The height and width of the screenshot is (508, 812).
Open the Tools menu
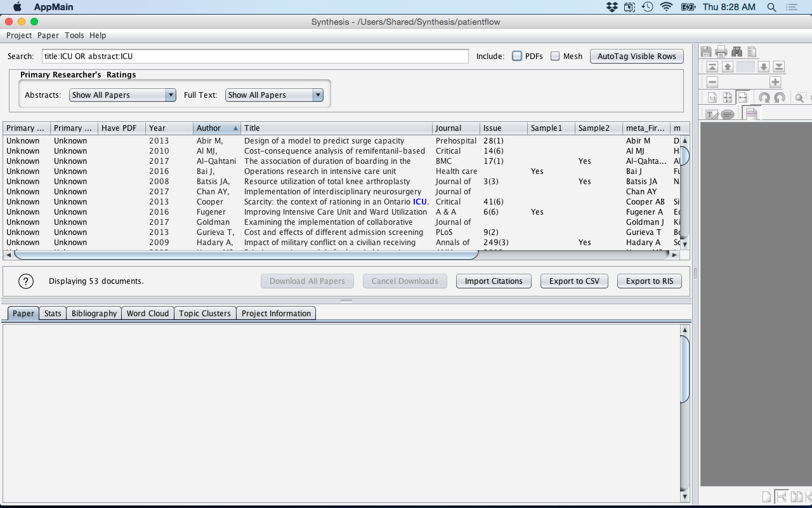pos(74,36)
